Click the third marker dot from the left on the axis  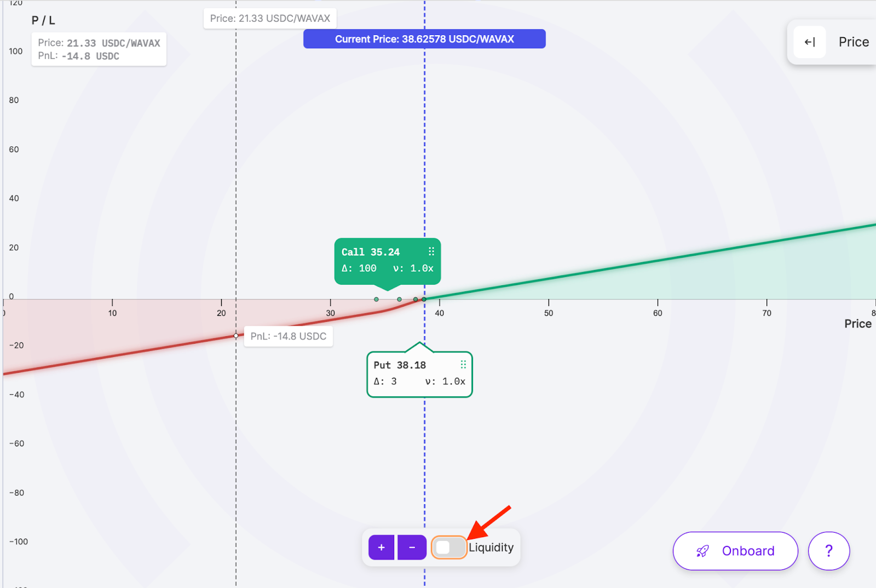[x=416, y=299]
